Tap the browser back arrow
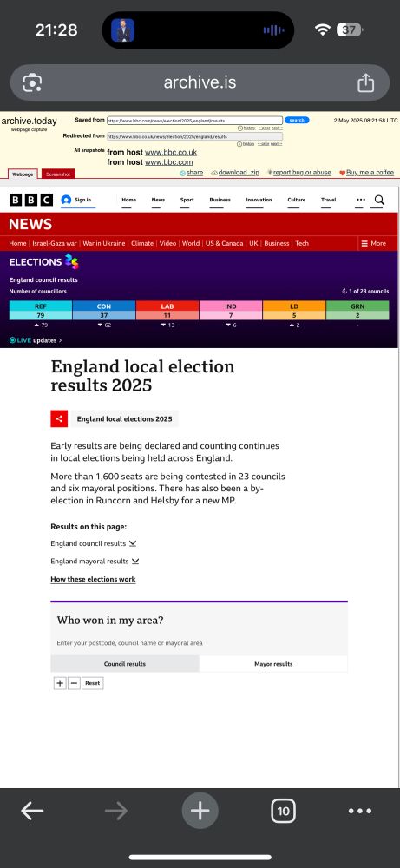The image size is (400, 868). pyautogui.click(x=32, y=811)
